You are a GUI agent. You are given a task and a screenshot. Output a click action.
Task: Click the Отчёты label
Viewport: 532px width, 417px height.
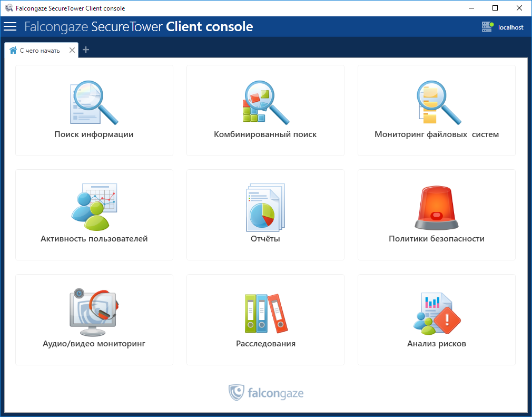[265, 239]
